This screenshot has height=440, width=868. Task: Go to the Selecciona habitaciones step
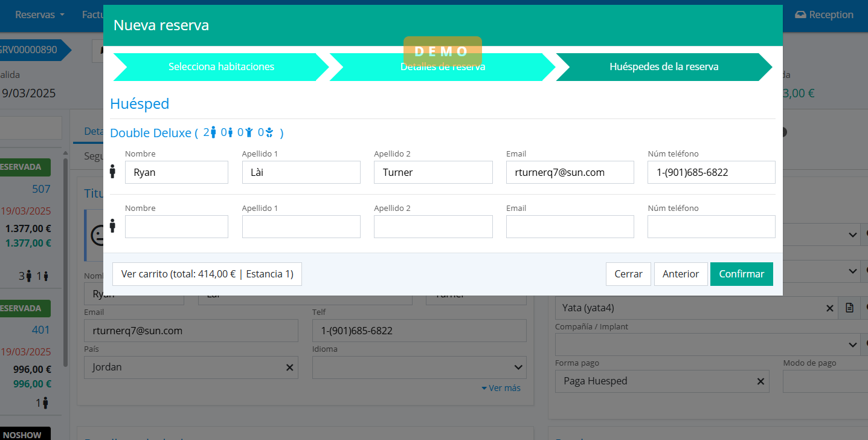coord(221,66)
